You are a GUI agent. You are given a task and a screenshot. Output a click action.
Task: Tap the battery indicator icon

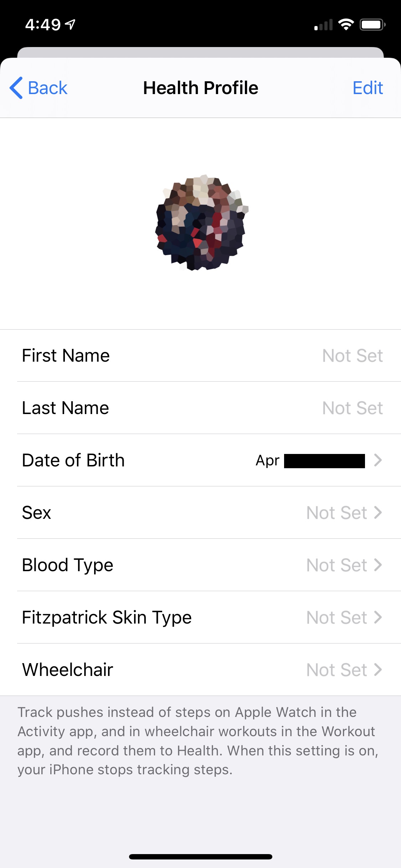coord(372,25)
